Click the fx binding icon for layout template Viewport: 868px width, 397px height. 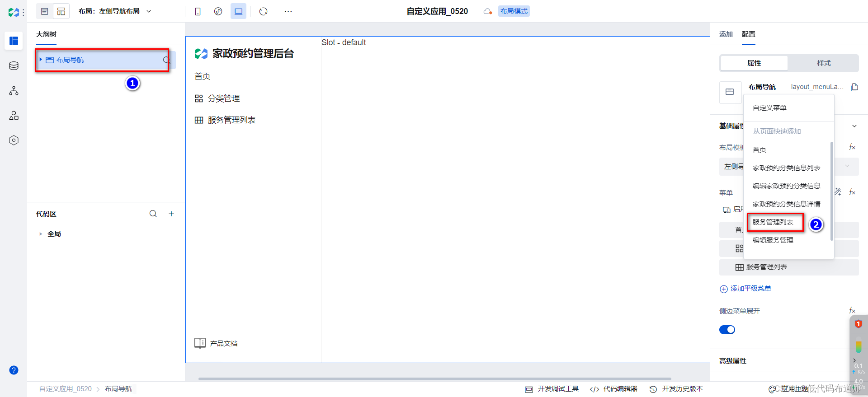coord(852,147)
